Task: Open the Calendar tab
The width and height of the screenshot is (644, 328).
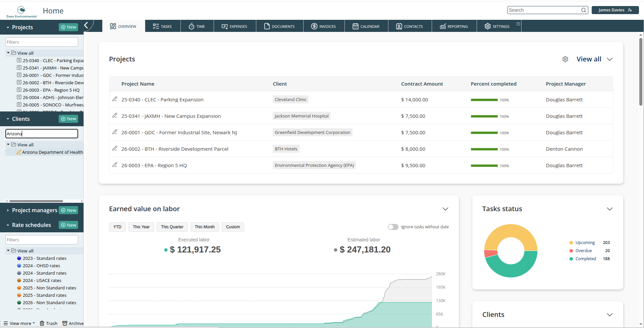Action: pyautogui.click(x=366, y=26)
